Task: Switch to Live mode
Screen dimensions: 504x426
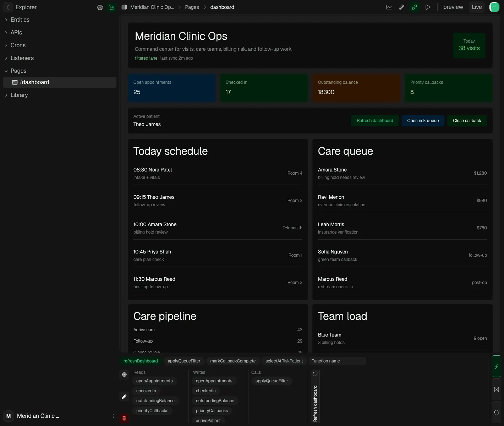Action: [x=477, y=7]
